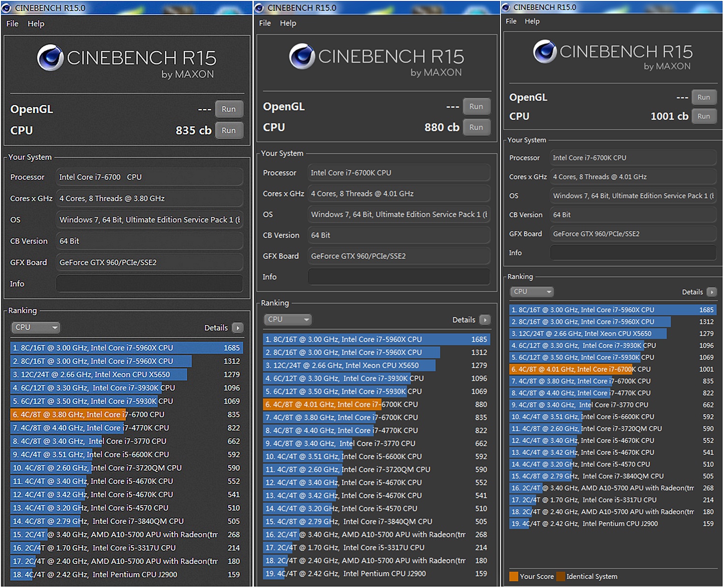The image size is (724, 588).
Task: Run the OpenGL test in the 835 cb window
Action: click(x=228, y=109)
